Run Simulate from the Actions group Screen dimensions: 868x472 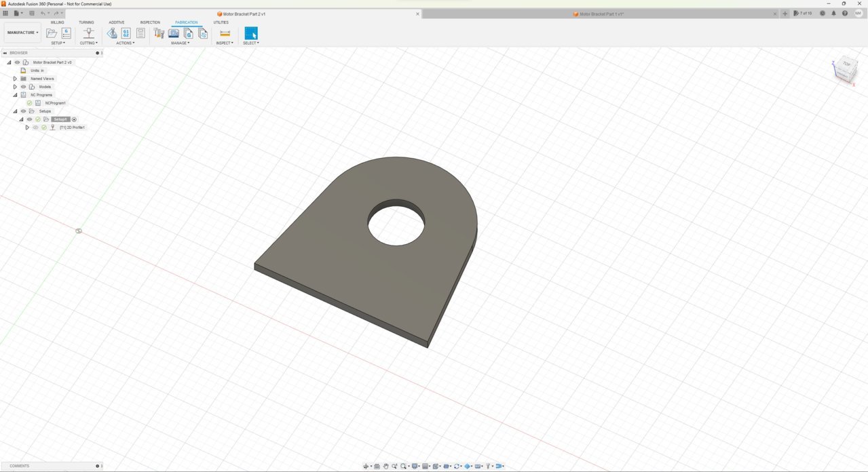(111, 33)
